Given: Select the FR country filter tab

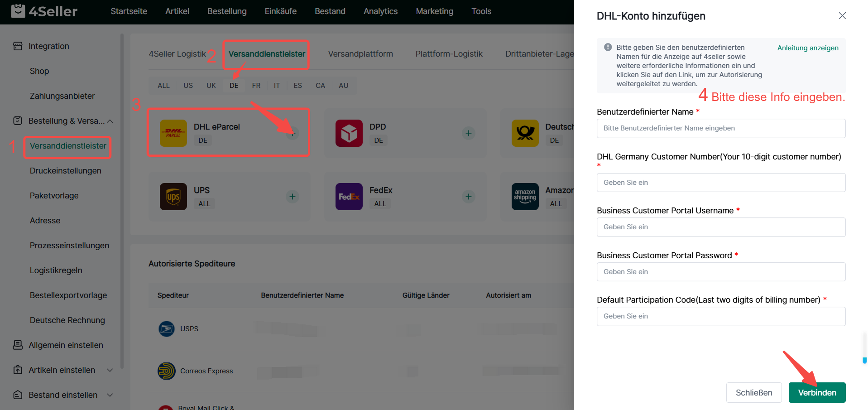Looking at the screenshot, I should pyautogui.click(x=256, y=86).
